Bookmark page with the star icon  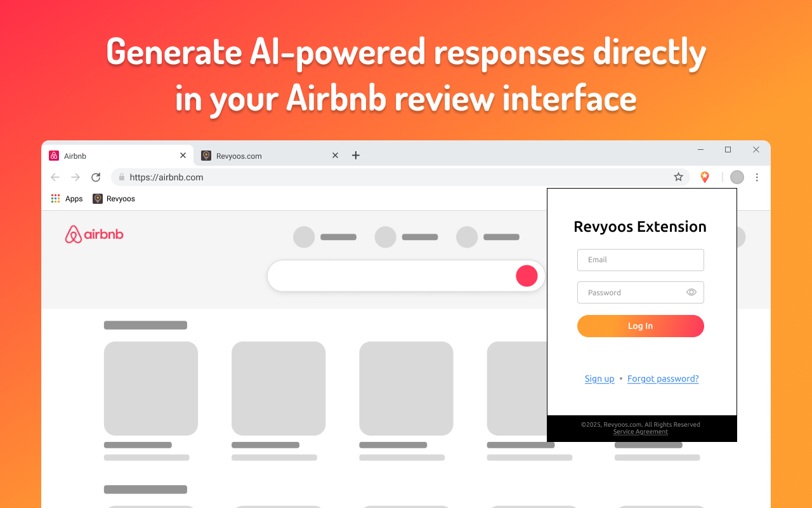(x=678, y=177)
